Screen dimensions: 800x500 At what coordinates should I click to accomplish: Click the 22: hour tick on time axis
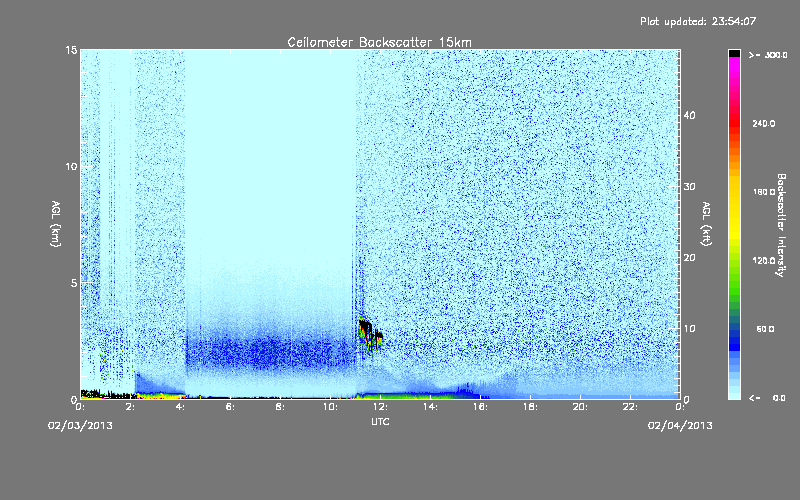(x=630, y=407)
